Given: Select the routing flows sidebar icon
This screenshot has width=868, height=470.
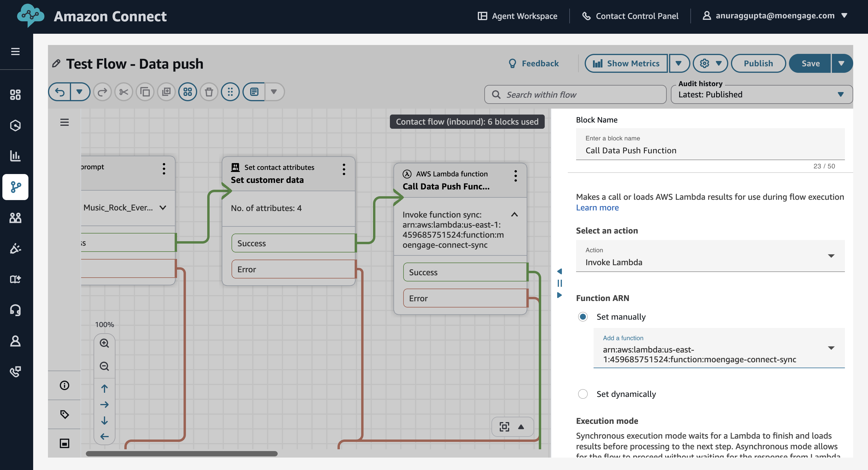Looking at the screenshot, I should pyautogui.click(x=15, y=187).
